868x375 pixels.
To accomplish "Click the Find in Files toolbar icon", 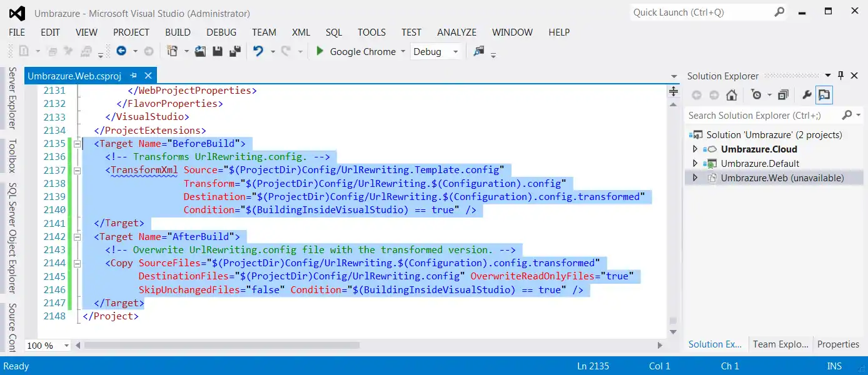I will coord(479,51).
